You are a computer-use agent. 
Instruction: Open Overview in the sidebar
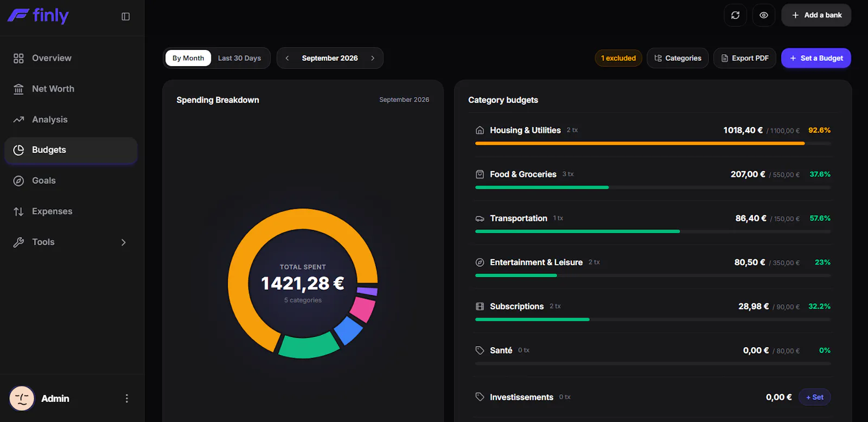click(71, 58)
